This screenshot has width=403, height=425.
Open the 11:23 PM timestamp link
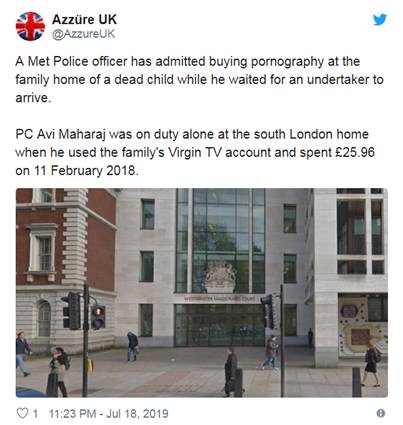coord(108,414)
